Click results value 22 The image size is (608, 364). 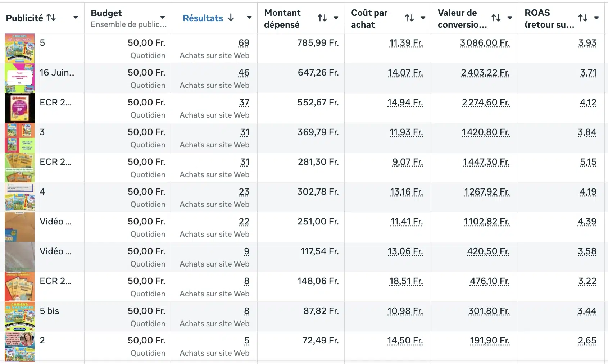[x=244, y=222]
